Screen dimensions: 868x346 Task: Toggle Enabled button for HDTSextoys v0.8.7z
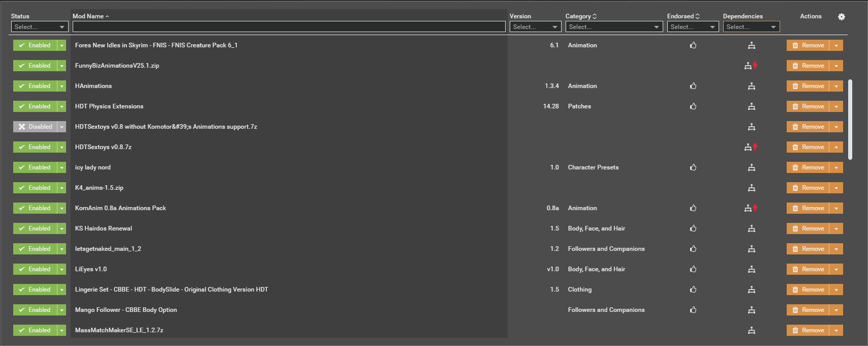pos(35,147)
